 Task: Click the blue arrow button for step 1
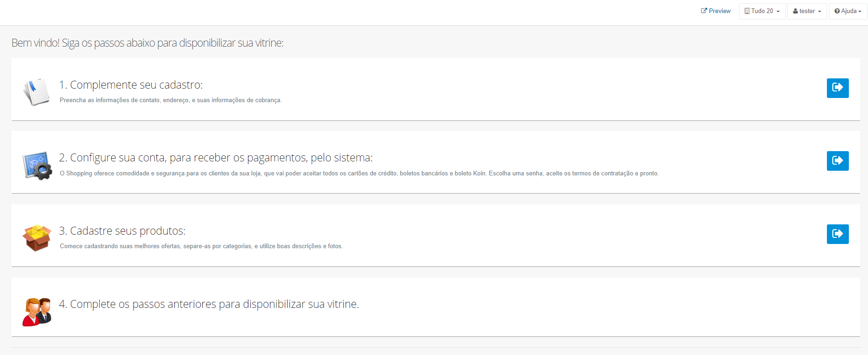[838, 88]
